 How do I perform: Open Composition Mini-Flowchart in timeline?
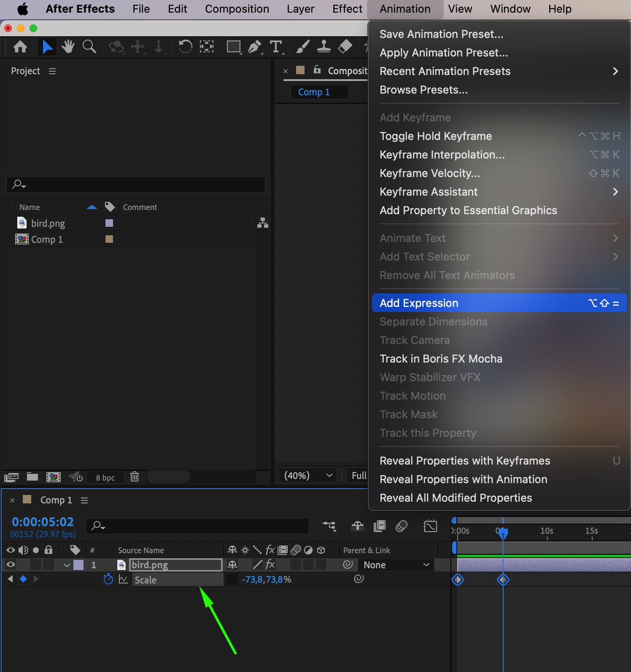(329, 526)
